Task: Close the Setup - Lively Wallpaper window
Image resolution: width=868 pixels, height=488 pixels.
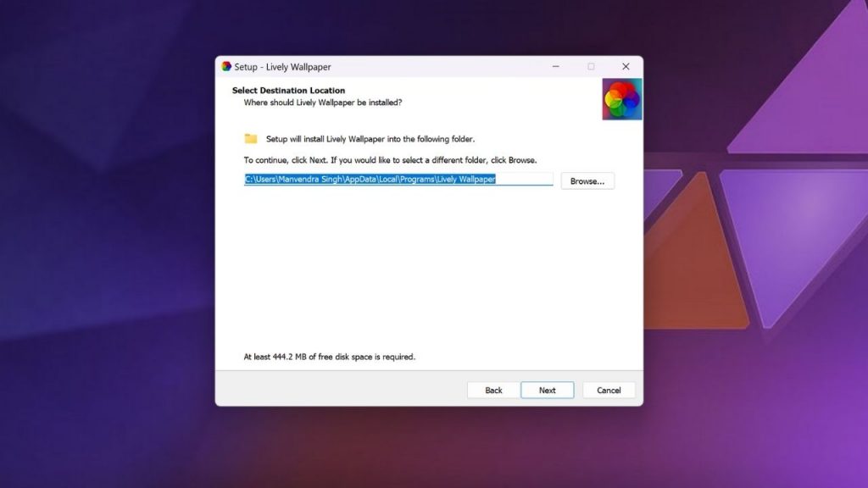Action: point(626,66)
